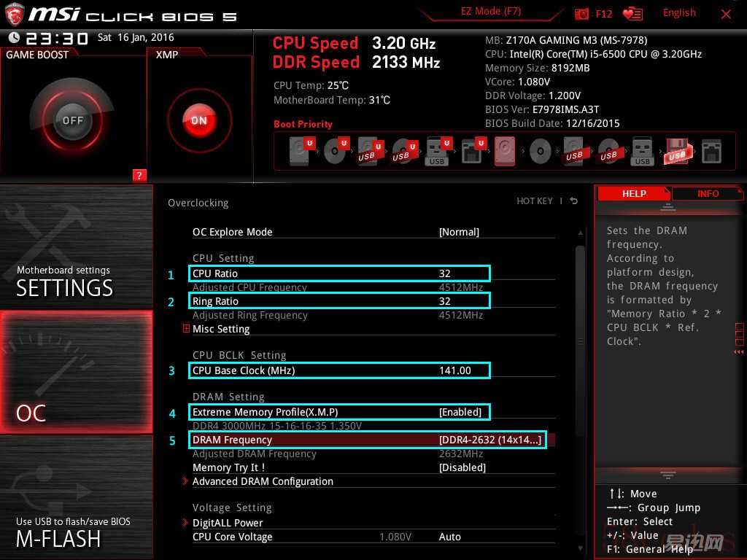Image resolution: width=747 pixels, height=560 pixels.
Task: Select the OC section in sidebar
Action: tap(76, 372)
